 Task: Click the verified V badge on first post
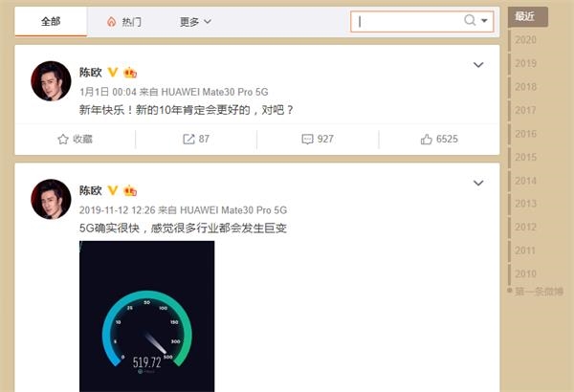point(112,72)
